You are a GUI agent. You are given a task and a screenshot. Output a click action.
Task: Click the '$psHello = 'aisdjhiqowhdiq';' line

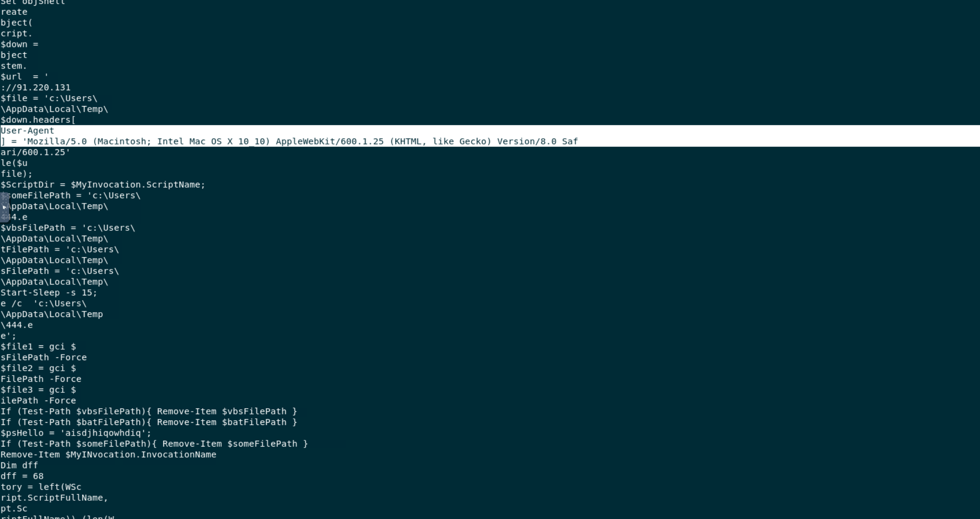coord(76,433)
